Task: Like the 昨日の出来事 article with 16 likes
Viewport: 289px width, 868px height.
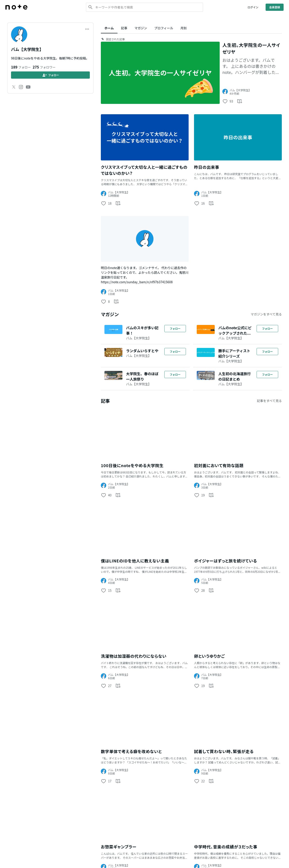Action: (x=197, y=203)
